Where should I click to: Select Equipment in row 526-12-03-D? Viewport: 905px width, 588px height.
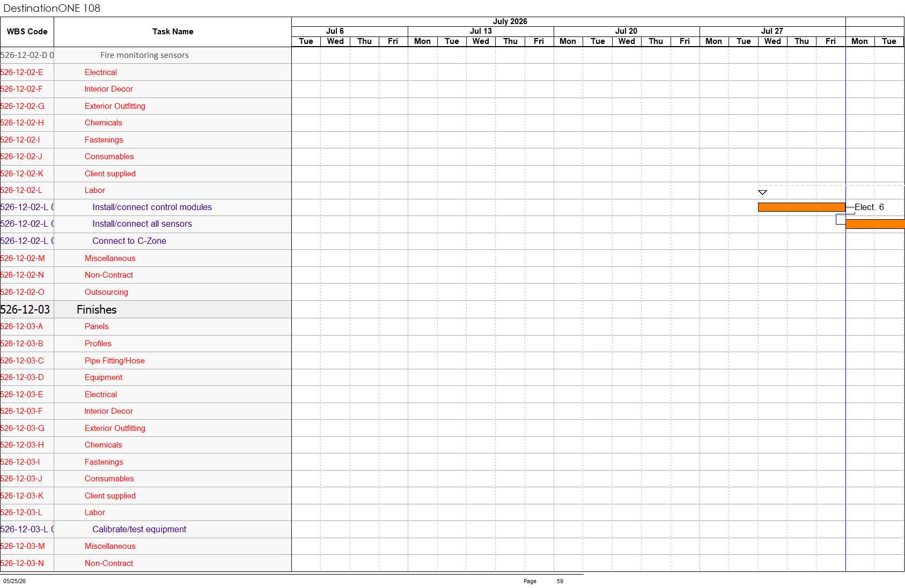click(103, 377)
